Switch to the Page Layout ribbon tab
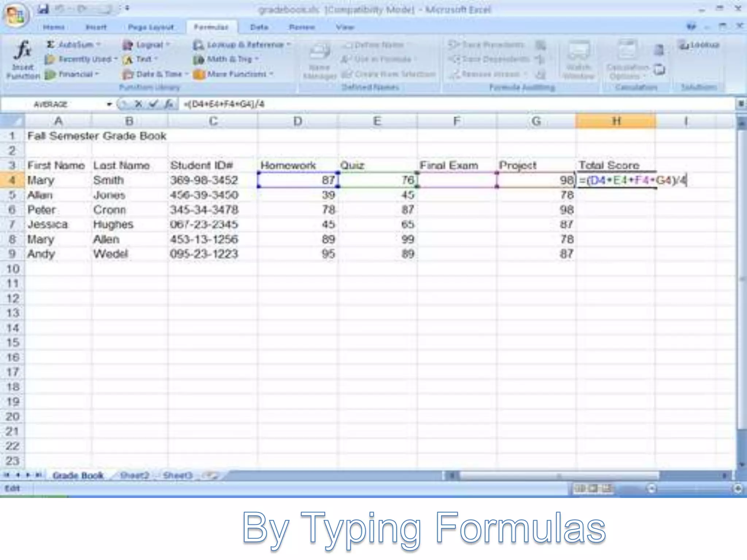747x560 pixels. [x=151, y=27]
